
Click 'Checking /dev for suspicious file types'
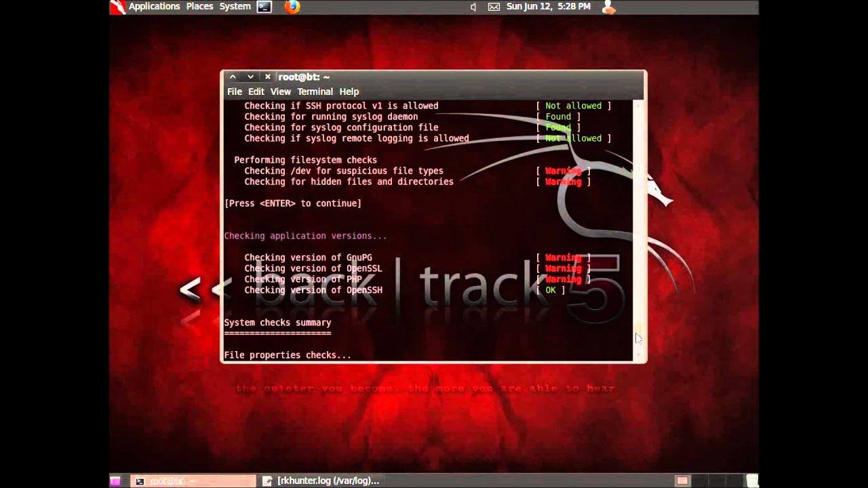click(344, 171)
